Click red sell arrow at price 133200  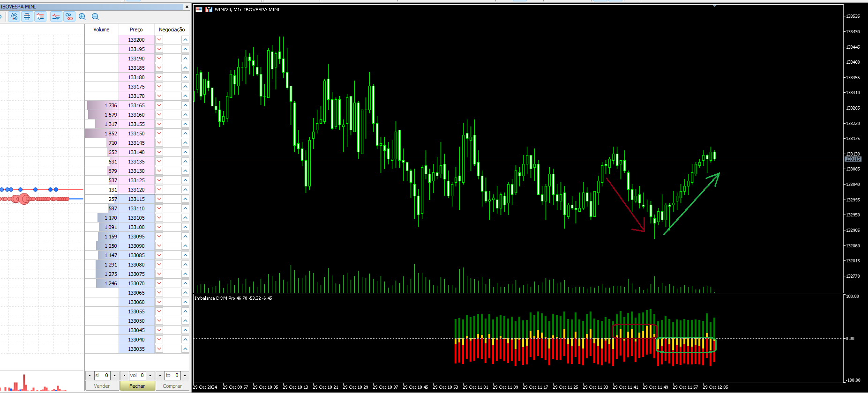pos(159,40)
